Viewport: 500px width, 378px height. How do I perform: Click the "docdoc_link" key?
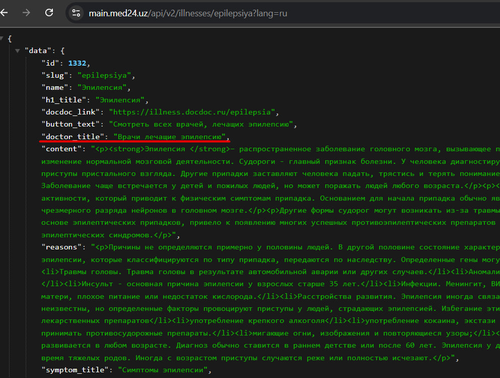(x=70, y=112)
